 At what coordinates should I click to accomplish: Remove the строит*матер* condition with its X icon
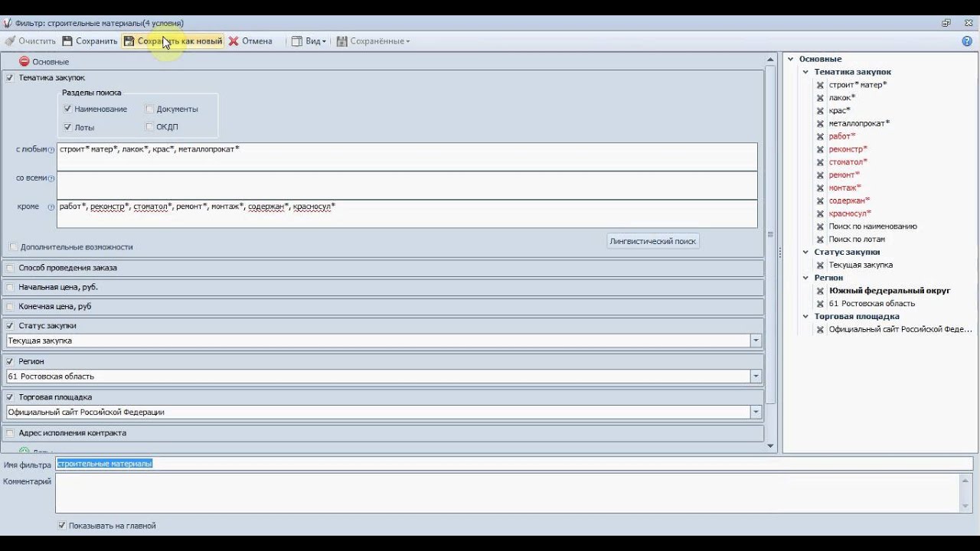point(820,85)
